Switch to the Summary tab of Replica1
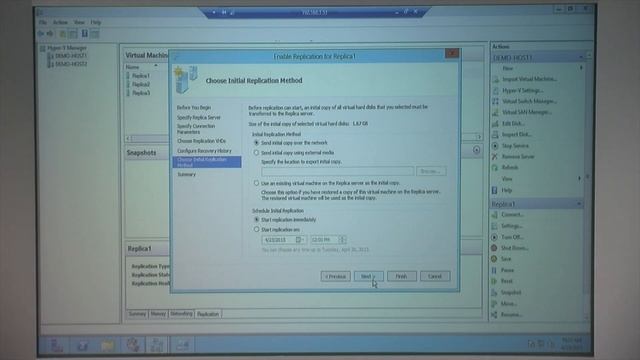The height and width of the screenshot is (360, 640). (x=137, y=314)
